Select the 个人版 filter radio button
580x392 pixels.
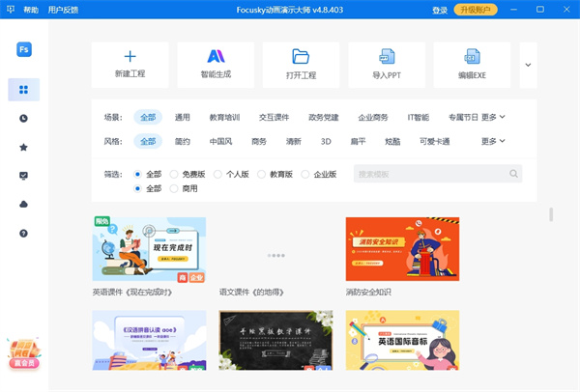point(217,175)
